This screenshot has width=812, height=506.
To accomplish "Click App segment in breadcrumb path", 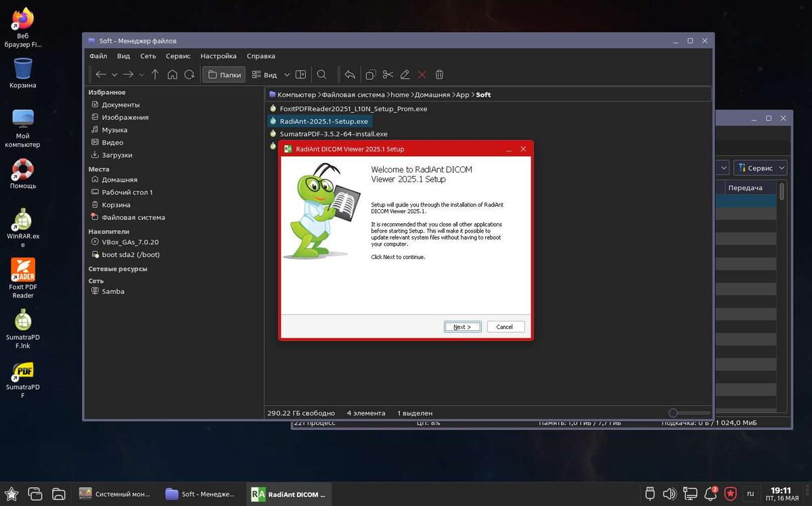I will [462, 95].
